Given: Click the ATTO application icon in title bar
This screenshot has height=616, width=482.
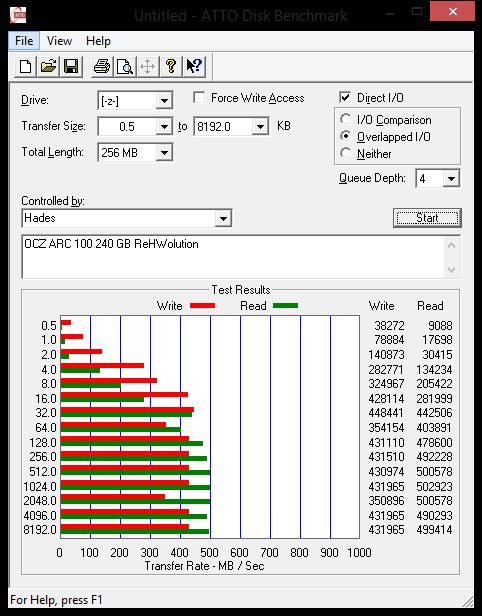Looking at the screenshot, I should (x=18, y=15).
